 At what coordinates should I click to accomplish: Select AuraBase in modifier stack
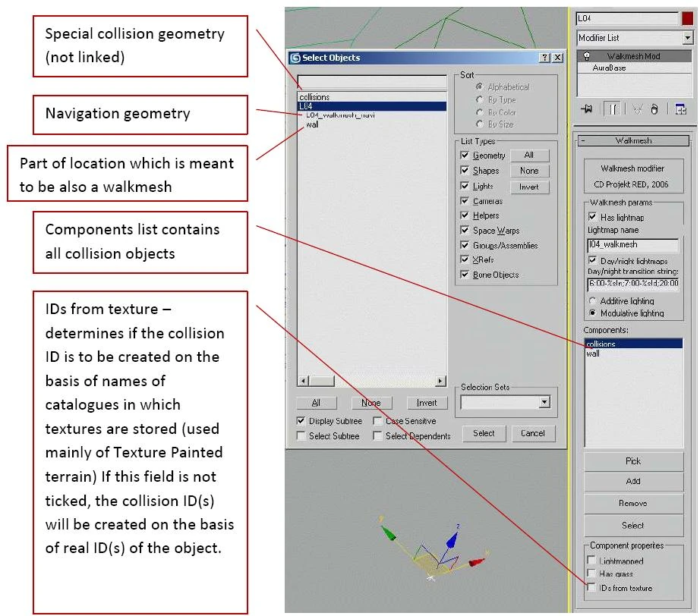pos(609,68)
